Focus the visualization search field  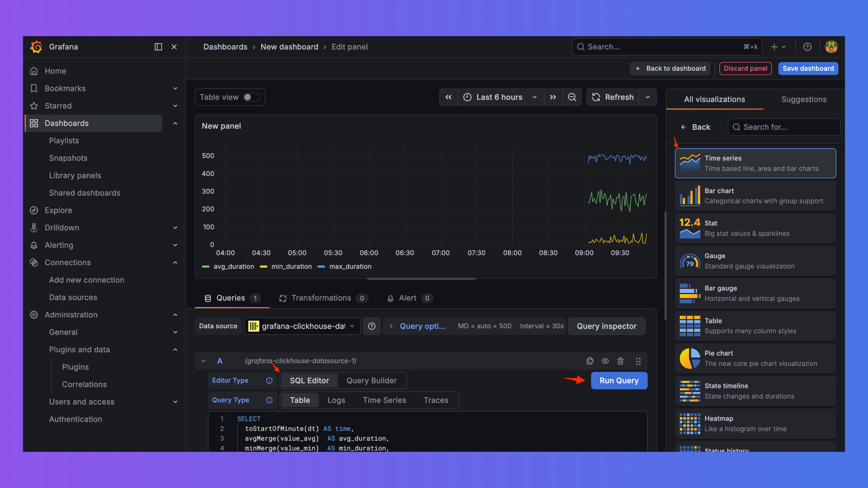click(784, 127)
